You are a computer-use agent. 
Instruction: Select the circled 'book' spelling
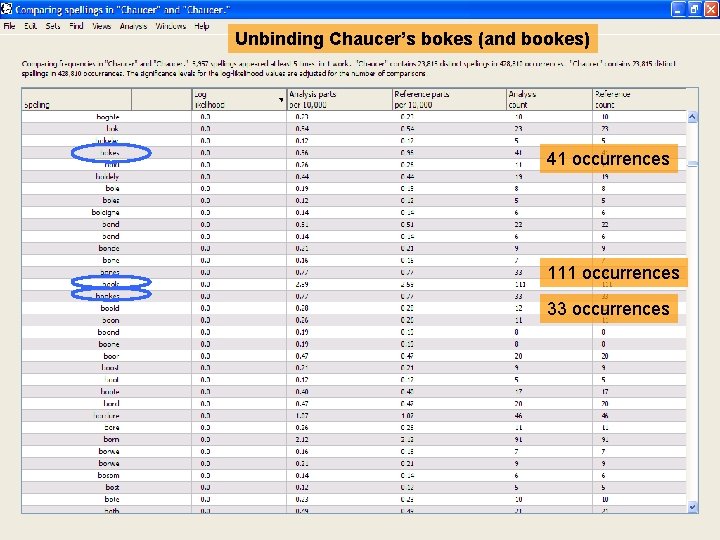111,284
